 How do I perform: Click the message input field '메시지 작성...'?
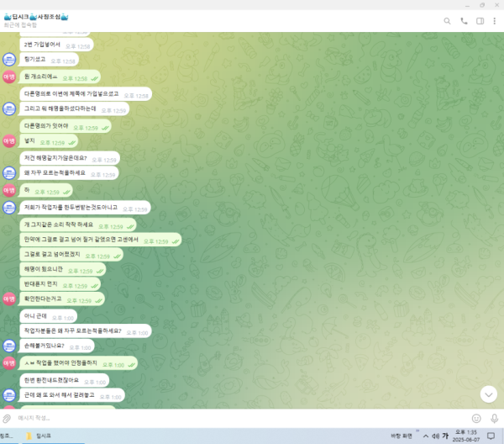tap(241, 418)
